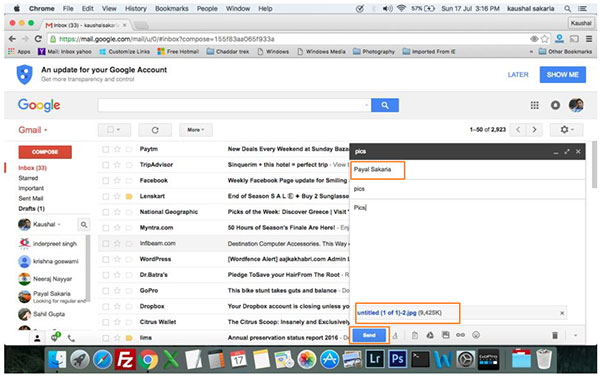Open Kaushal chat status dropdown
This screenshot has width=600, height=377.
point(59,224)
